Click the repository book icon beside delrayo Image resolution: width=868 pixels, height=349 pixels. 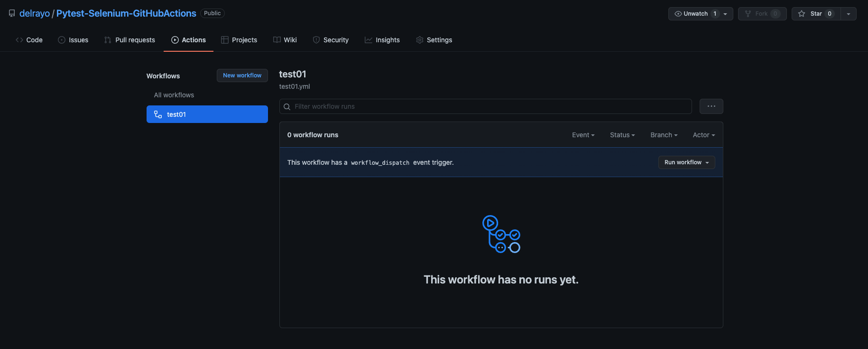[12, 13]
